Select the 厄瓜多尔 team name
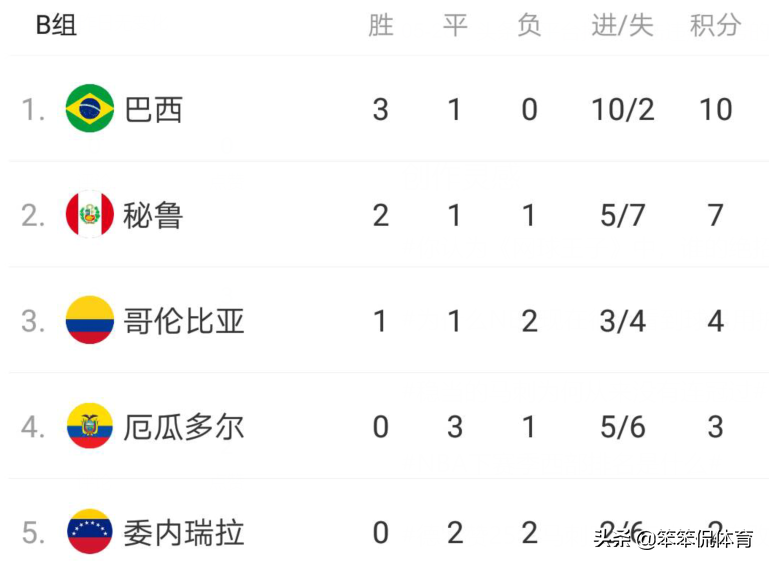Screen dimensions: 769x564 183,427
